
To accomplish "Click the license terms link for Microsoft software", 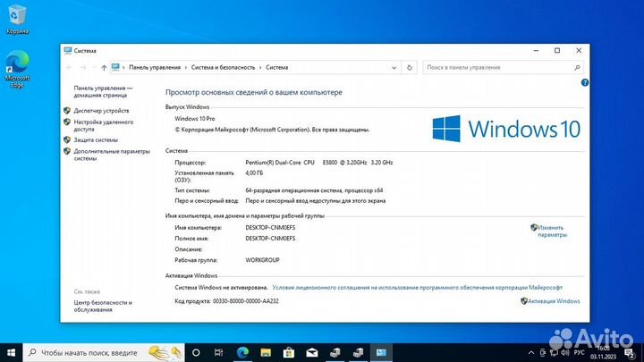I will coord(418,288).
